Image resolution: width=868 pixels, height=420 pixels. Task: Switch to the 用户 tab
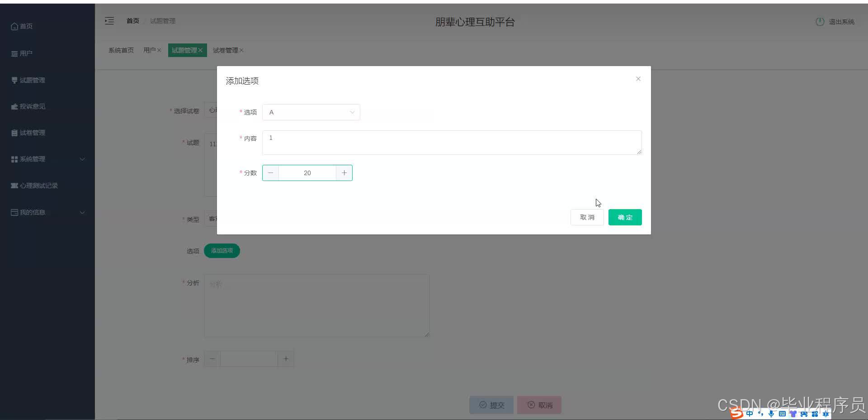149,50
